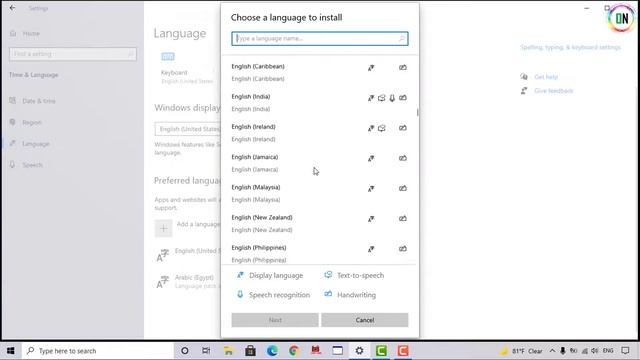
Task: Click text-to-speech icon for English (Ireland)
Action: 381,128
